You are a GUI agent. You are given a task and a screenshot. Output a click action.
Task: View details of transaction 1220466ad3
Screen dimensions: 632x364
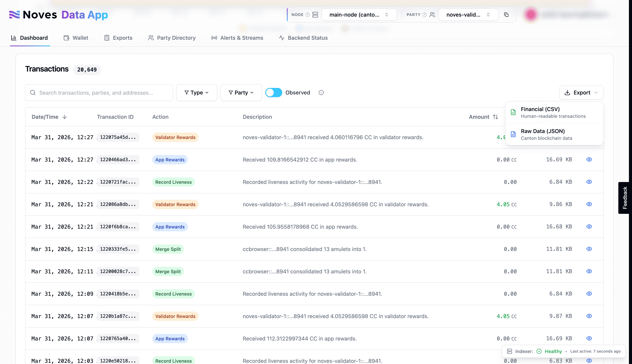[589, 159]
